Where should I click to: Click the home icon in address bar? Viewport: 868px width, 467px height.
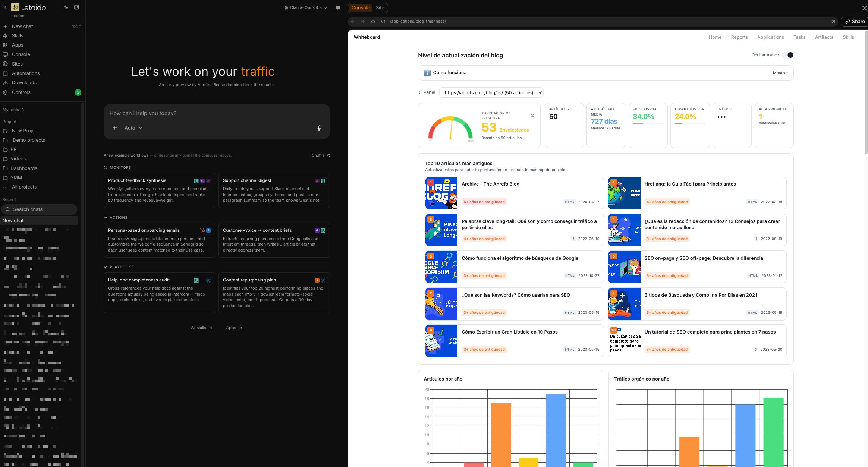[x=373, y=22]
